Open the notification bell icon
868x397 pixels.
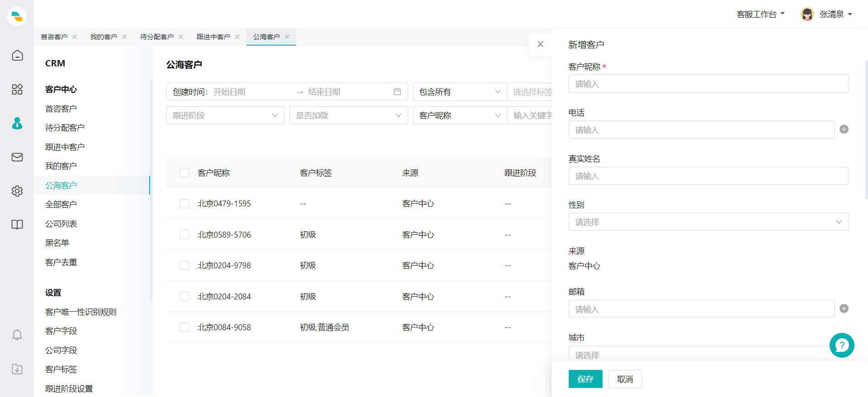coord(17,335)
